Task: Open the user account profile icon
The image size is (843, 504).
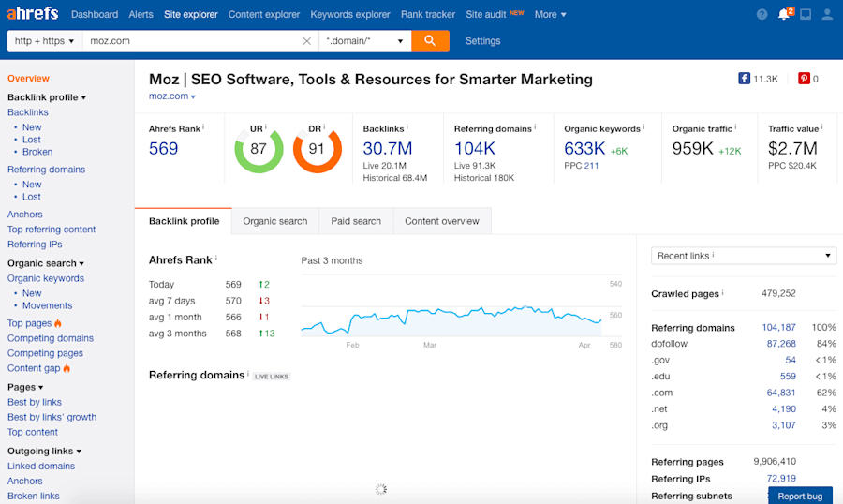Action: (x=827, y=15)
